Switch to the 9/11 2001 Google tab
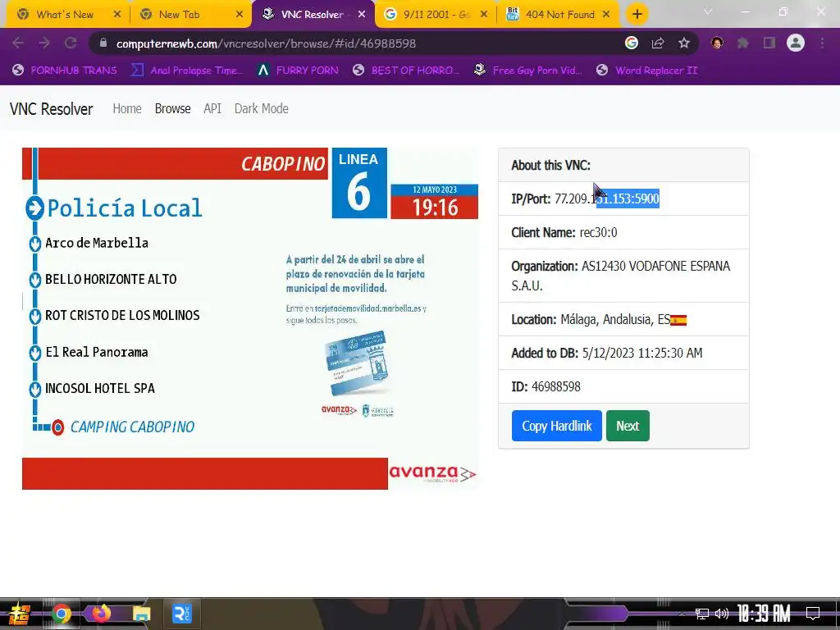Image resolution: width=840 pixels, height=630 pixels. click(x=436, y=15)
